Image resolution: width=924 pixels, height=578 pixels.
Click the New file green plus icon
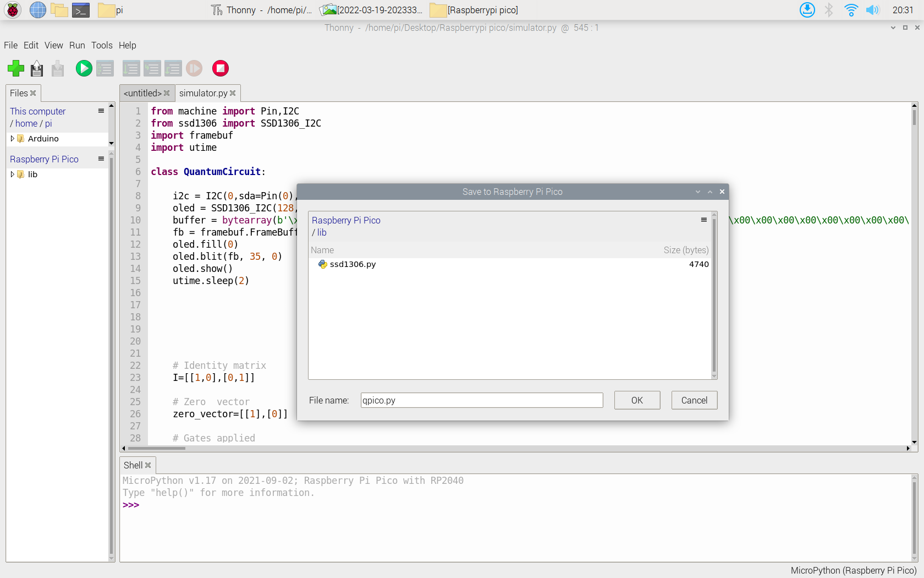tap(16, 68)
